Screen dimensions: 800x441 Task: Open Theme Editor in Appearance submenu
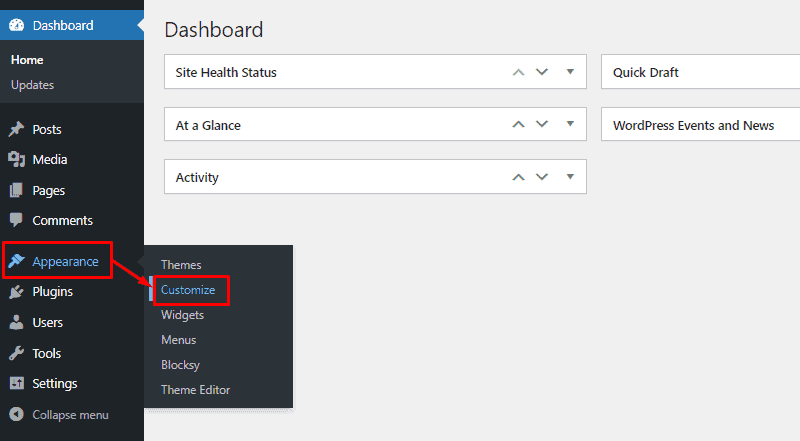(195, 390)
